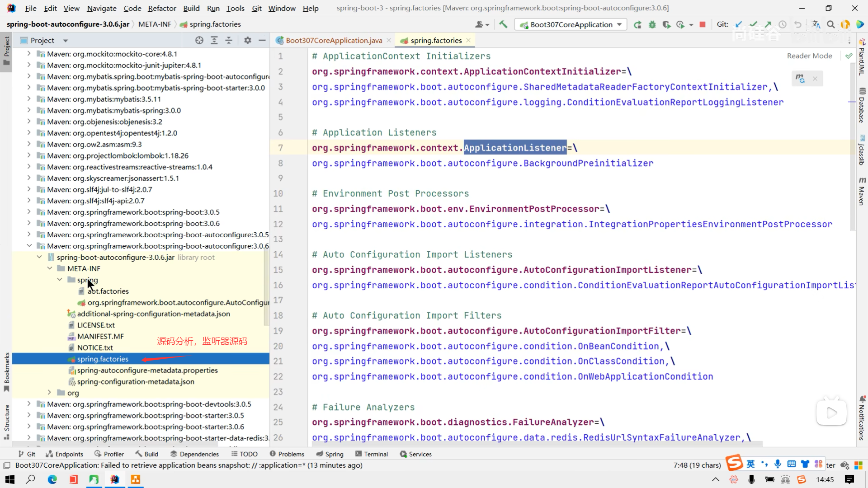Open the Refactor menu
This screenshot has height=488, width=868.
[x=162, y=8]
